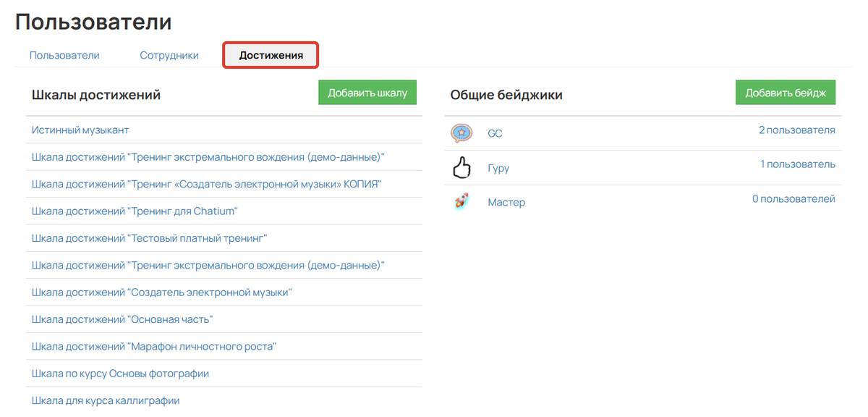Open the Сотрудники tab

pyautogui.click(x=169, y=54)
